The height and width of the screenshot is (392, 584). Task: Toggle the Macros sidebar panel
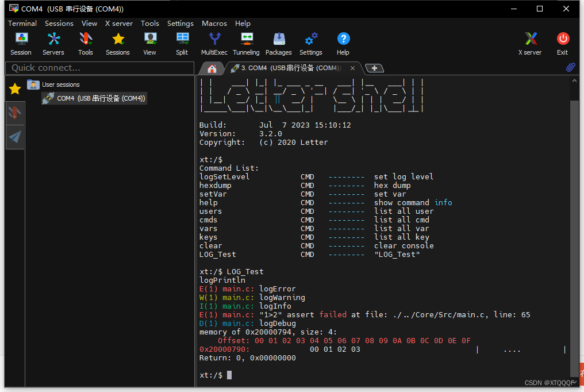(15, 137)
